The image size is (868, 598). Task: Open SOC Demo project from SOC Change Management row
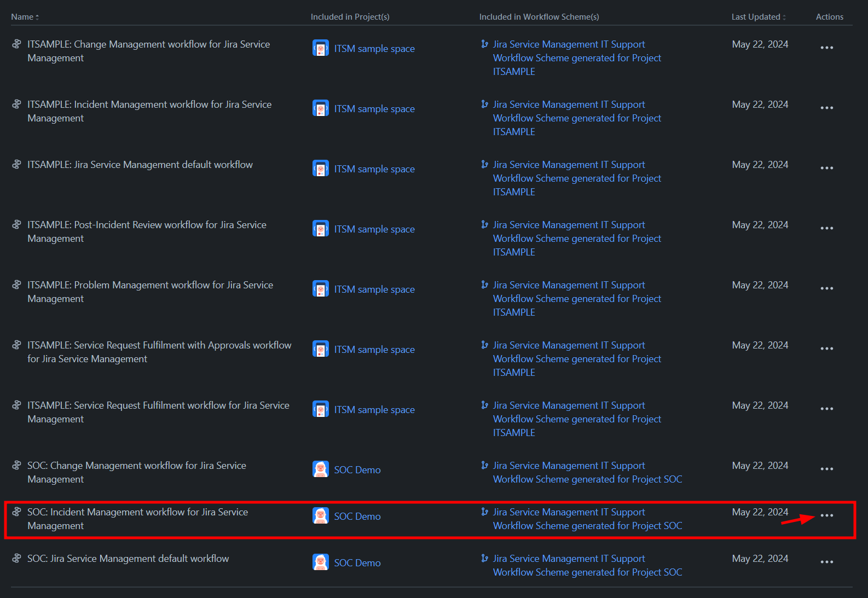(357, 470)
